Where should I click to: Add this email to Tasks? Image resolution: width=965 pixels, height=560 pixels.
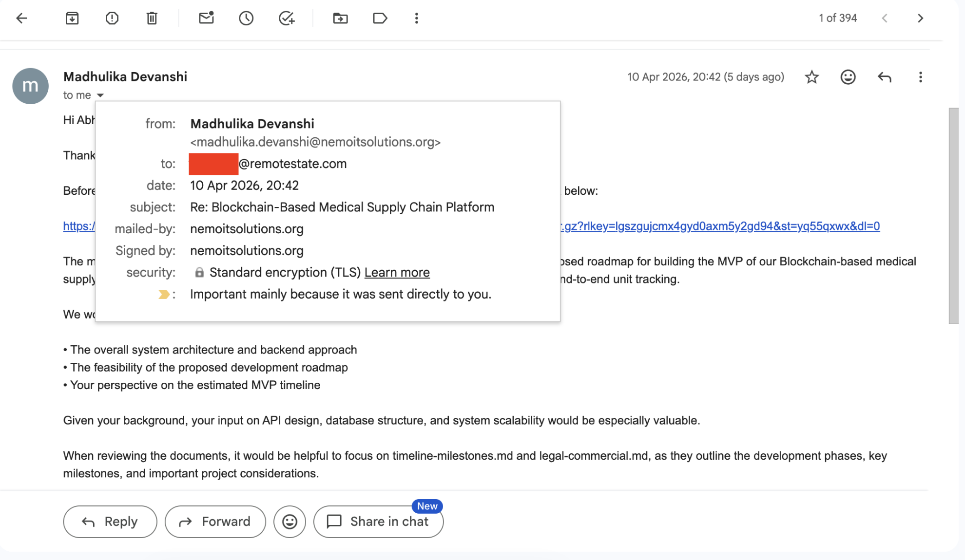coord(287,18)
